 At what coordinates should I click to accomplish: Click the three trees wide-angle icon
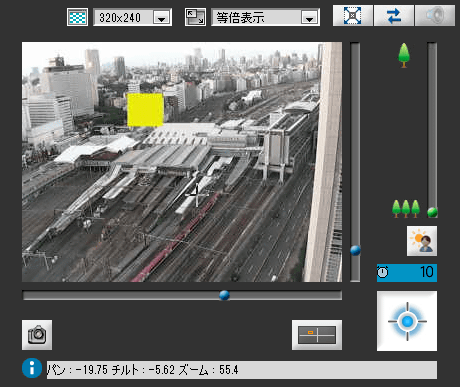[x=406, y=209]
